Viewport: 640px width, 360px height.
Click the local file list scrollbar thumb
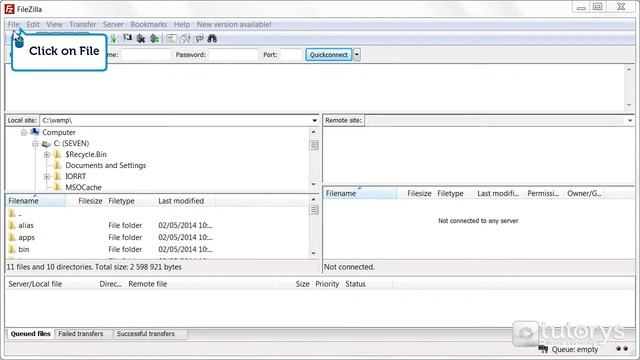pos(314,210)
